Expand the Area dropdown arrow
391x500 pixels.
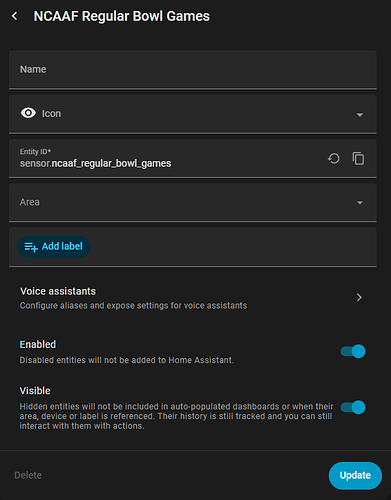pos(360,202)
